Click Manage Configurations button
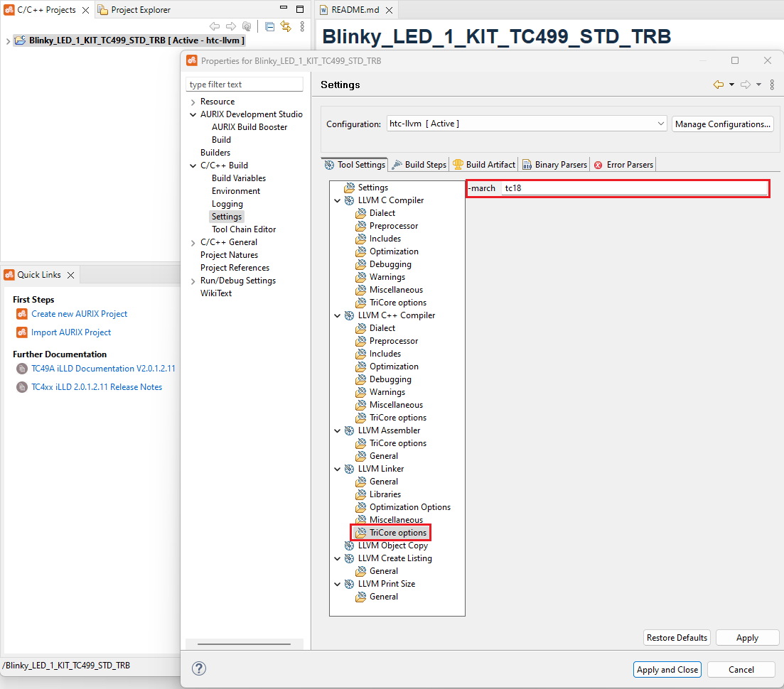Screen dimensions: 784x689 click(x=722, y=124)
